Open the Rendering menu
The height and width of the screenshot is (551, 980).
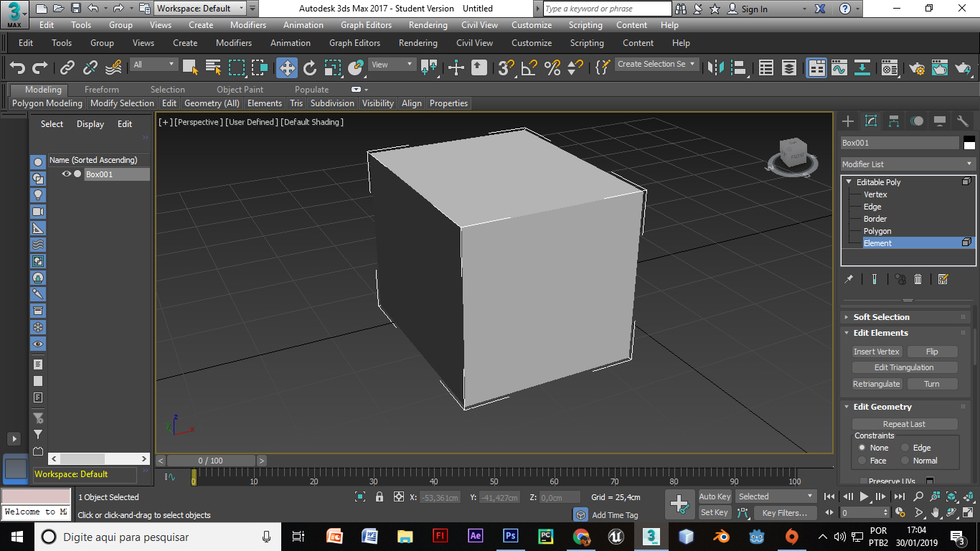pyautogui.click(x=428, y=25)
